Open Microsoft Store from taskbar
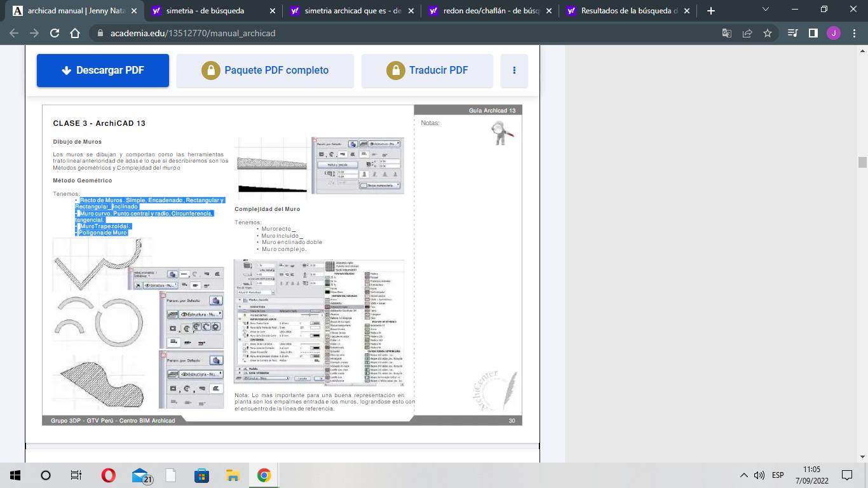Image resolution: width=868 pixels, height=488 pixels. [201, 475]
